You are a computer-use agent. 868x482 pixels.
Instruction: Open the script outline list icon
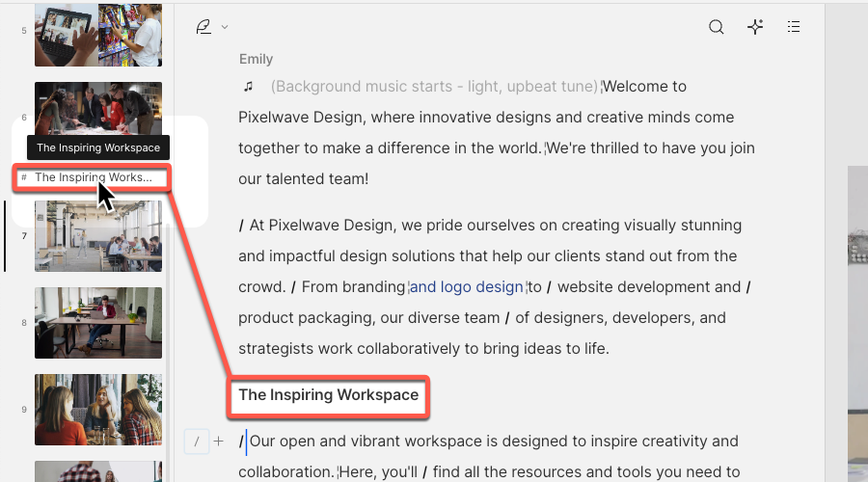(x=794, y=27)
